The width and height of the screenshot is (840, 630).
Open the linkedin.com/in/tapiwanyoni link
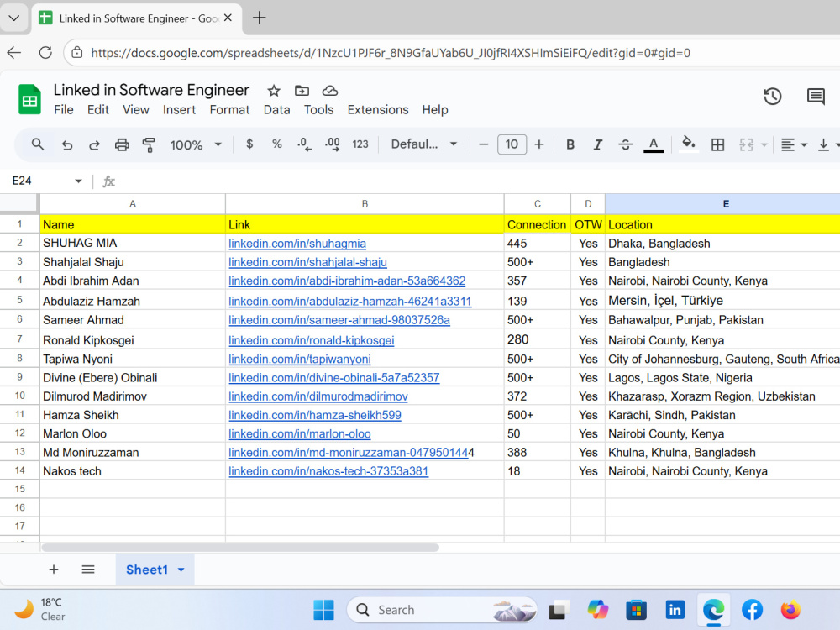pyautogui.click(x=300, y=359)
